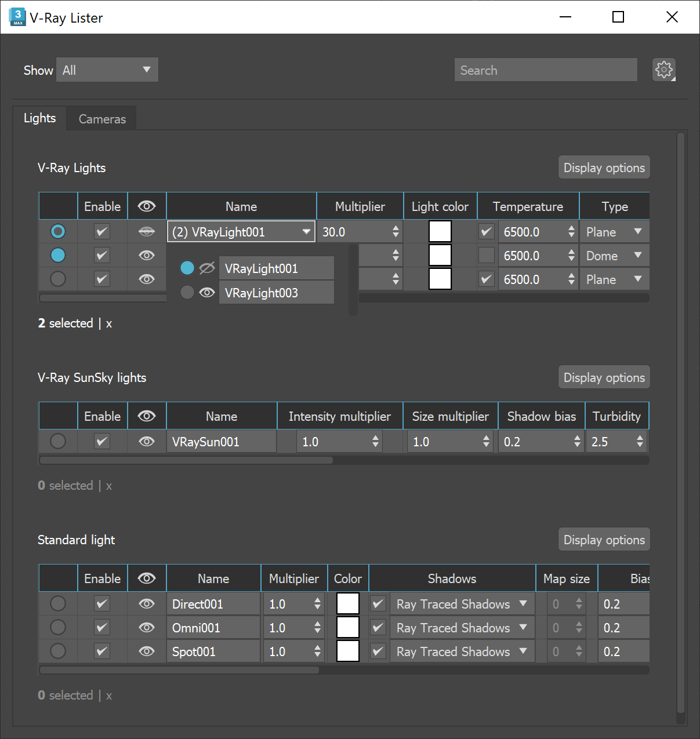Open Display options for V-Ray SunSky lights
The image size is (700, 739).
[x=603, y=377]
